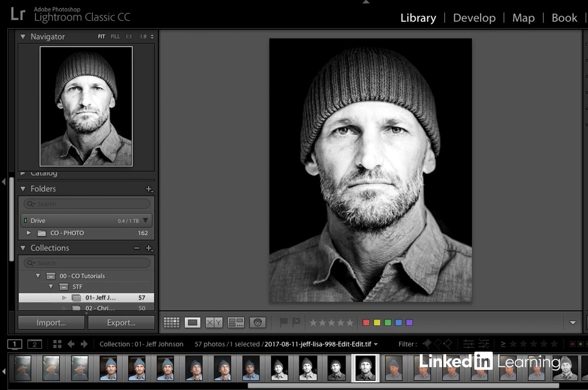Viewport: 588px width, 390px height.
Task: Open People face view
Action: 257,323
